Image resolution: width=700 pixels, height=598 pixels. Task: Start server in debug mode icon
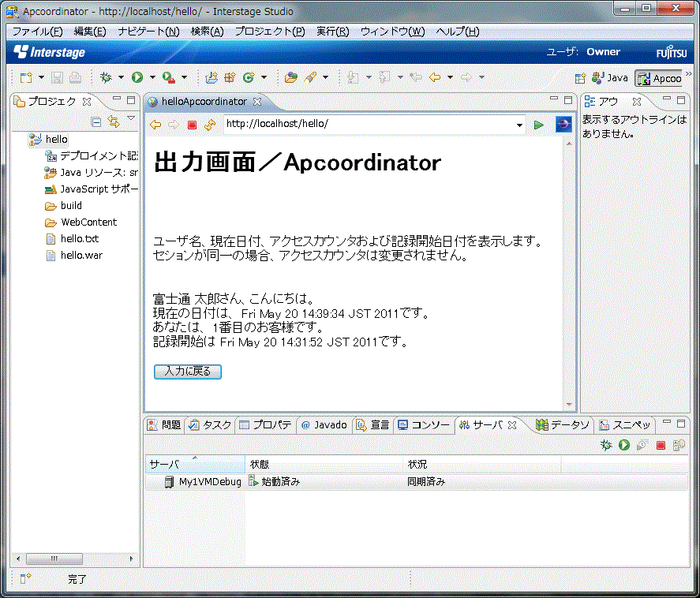pyautogui.click(x=606, y=445)
